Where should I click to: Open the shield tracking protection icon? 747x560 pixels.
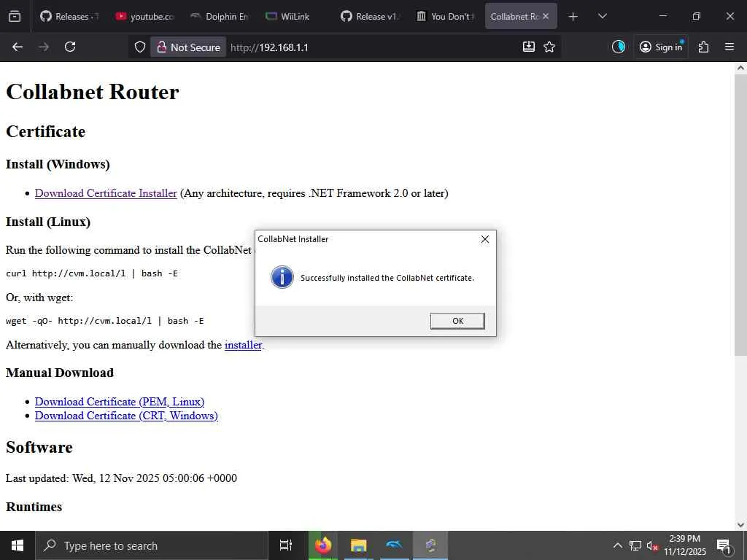pos(139,47)
